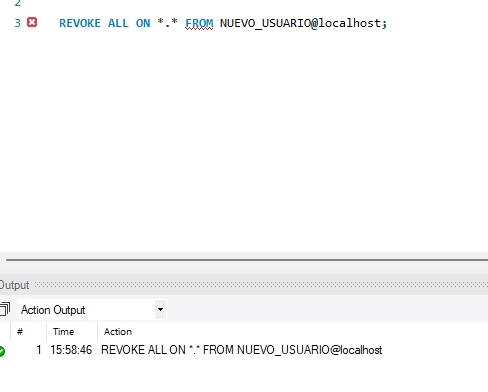
Task: Click the underlined FROM keyword in the editor
Action: (199, 23)
